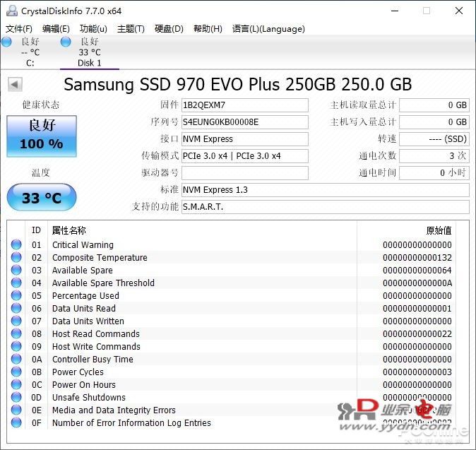Minimize the CrystalDiskInfo window
This screenshot has height=450, width=476.
point(395,11)
